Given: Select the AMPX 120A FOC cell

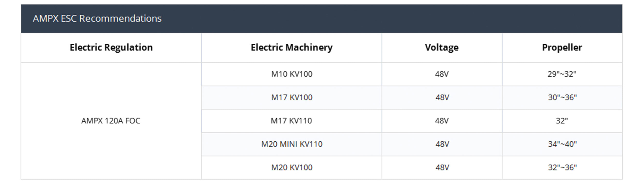Looking at the screenshot, I should [111, 121].
